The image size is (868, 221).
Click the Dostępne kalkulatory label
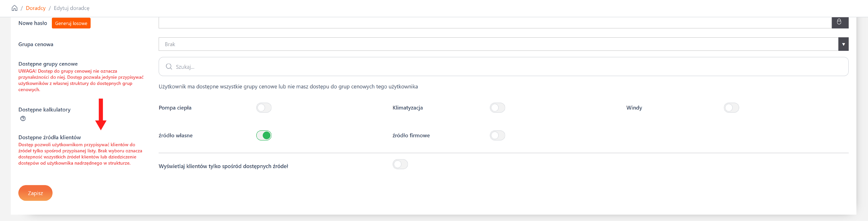point(45,110)
